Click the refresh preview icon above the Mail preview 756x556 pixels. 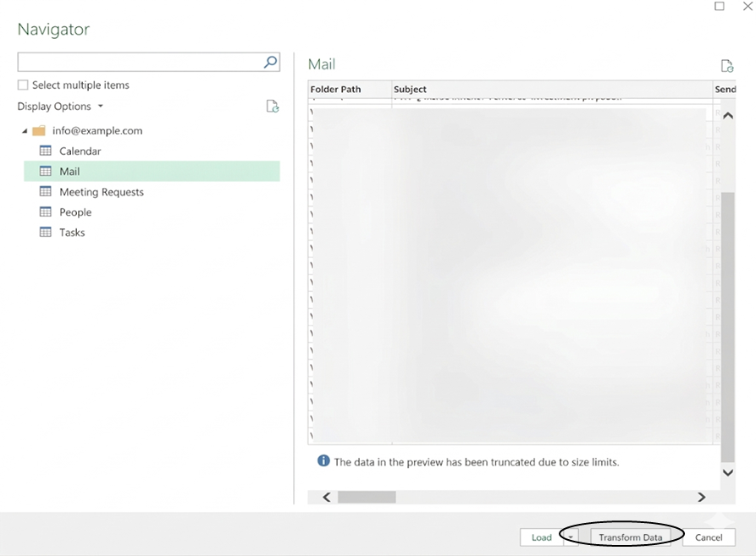[726, 65]
